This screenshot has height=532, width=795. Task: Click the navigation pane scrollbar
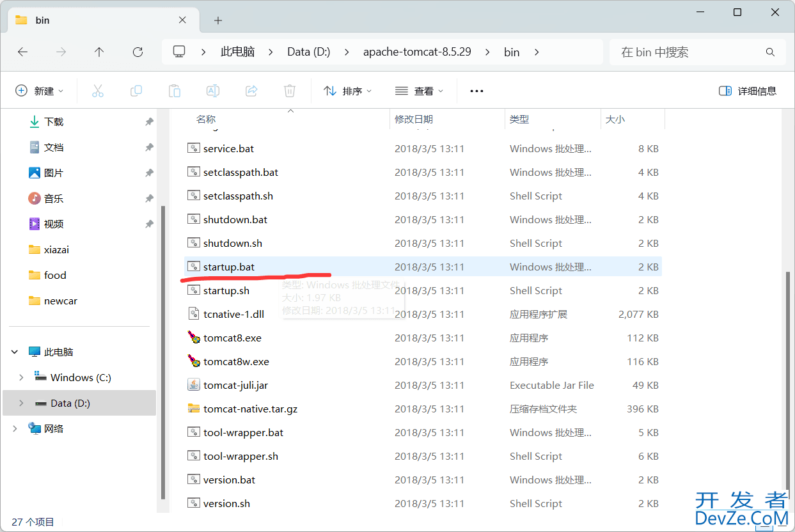[x=162, y=352]
